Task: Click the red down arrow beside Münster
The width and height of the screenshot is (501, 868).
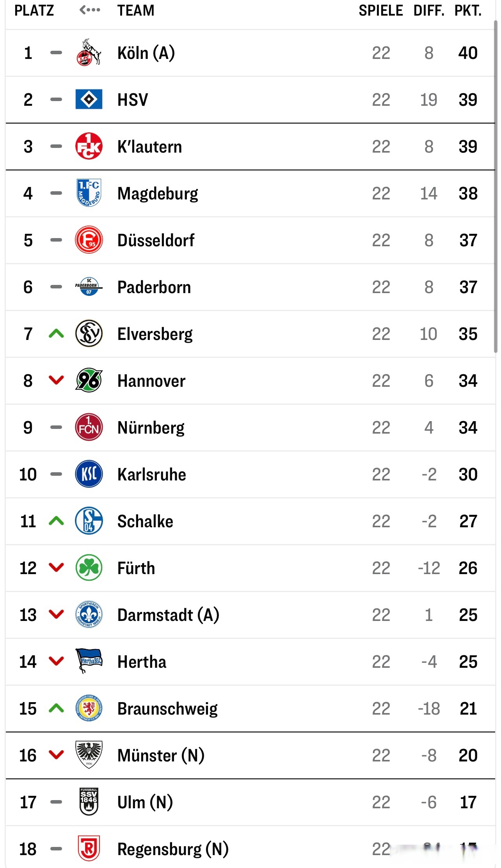Action: click(56, 755)
